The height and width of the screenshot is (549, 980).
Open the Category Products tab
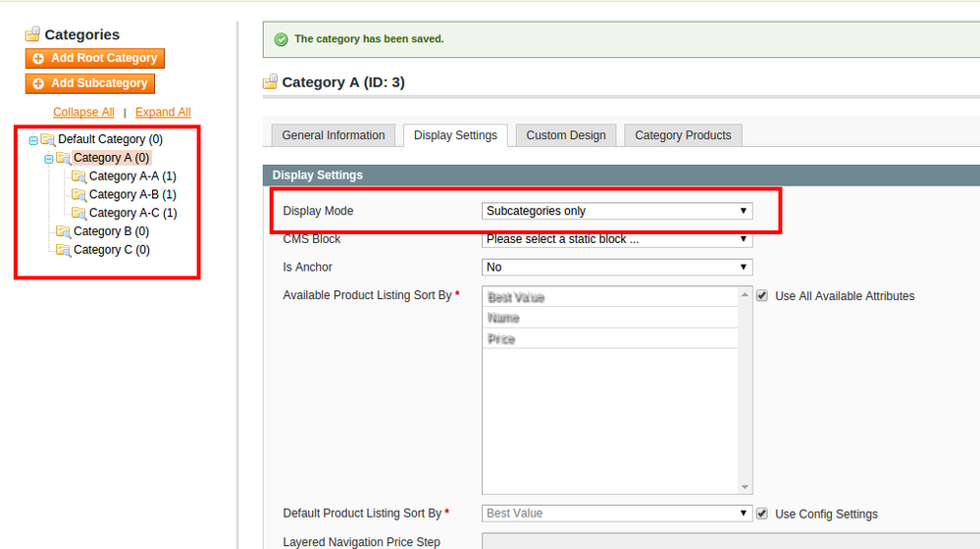pos(683,135)
